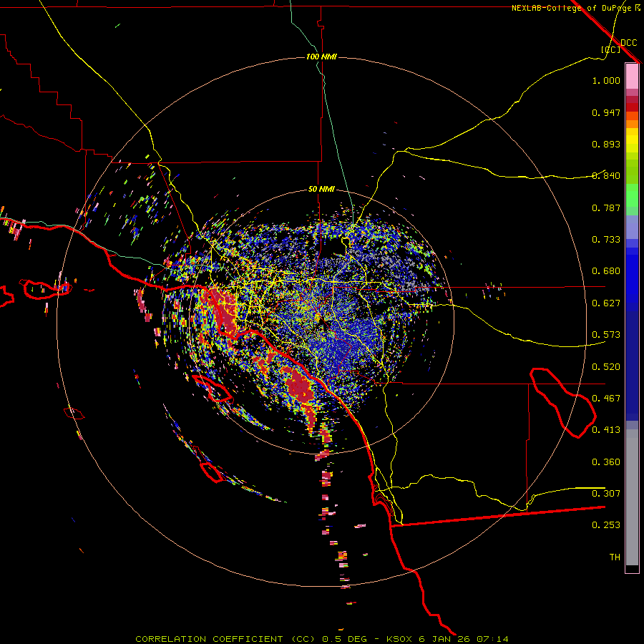The width and height of the screenshot is (644, 644).
Task: Click the 0.840 scale value
Action: [x=606, y=176]
